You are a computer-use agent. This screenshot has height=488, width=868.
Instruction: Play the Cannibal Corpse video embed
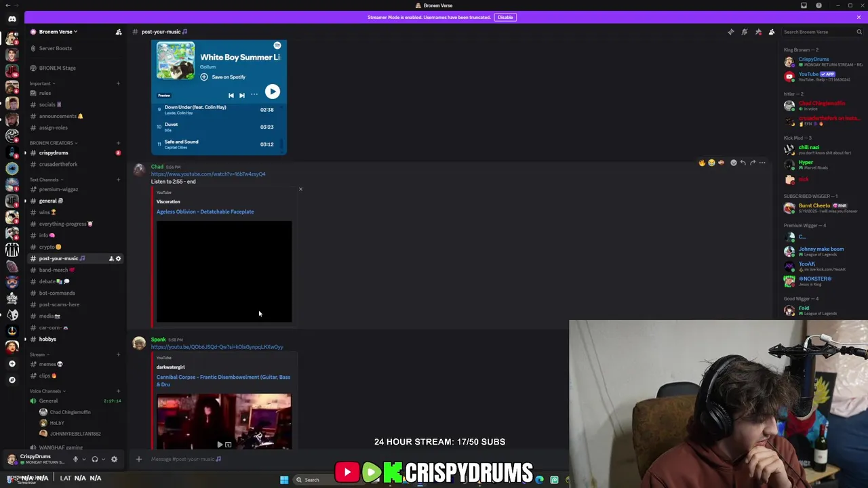pos(219,445)
